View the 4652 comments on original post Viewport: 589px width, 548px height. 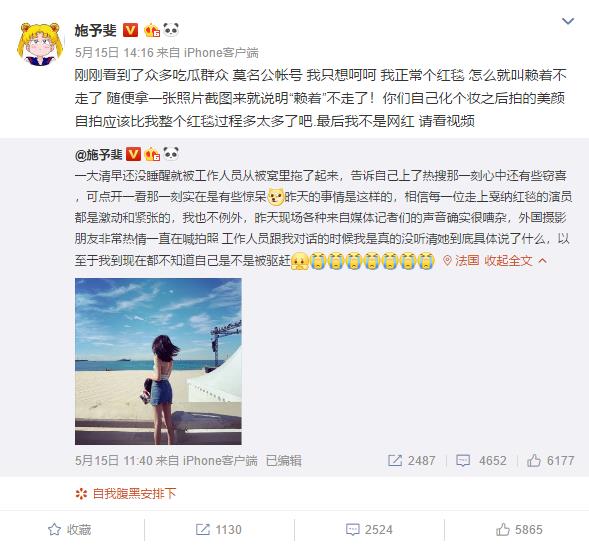tap(481, 460)
